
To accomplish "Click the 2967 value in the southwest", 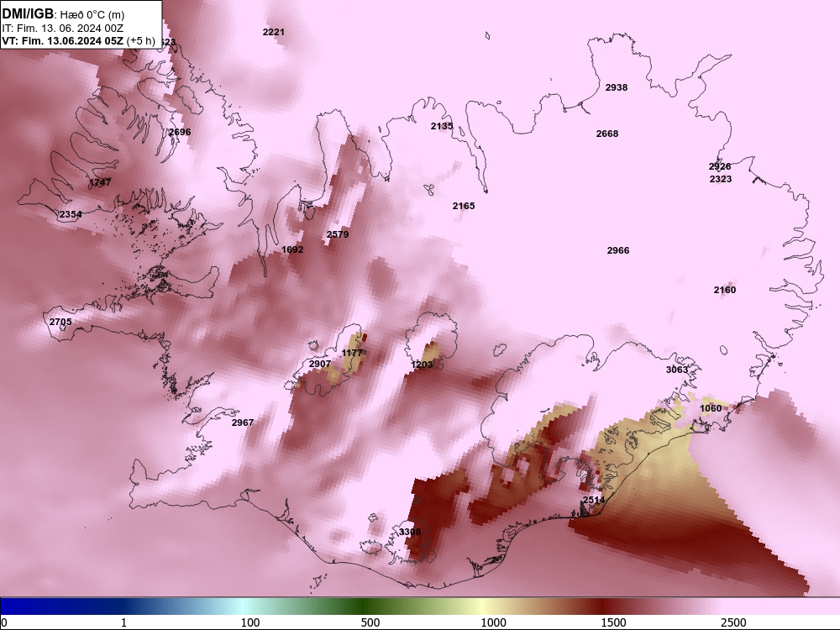I will pyautogui.click(x=243, y=423).
